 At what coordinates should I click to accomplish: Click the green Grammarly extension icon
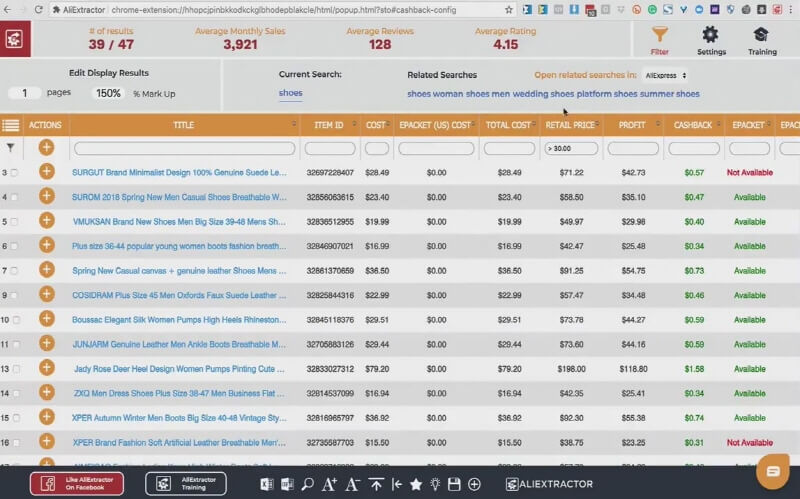(653, 10)
